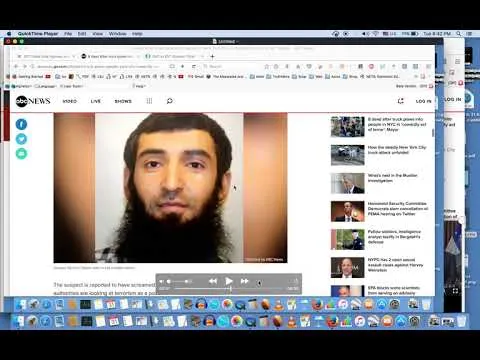Open the View menu
Screen dimensions: 480x360
[x=98, y=34]
